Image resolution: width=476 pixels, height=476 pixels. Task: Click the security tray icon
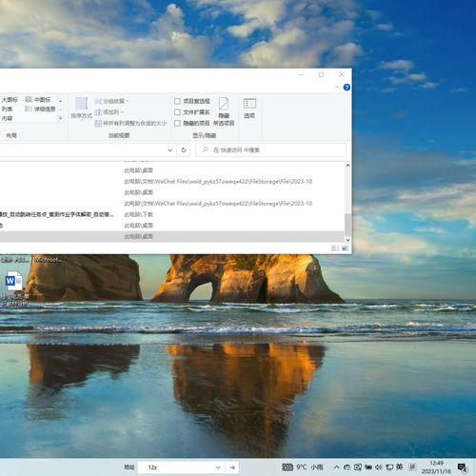tap(358, 467)
